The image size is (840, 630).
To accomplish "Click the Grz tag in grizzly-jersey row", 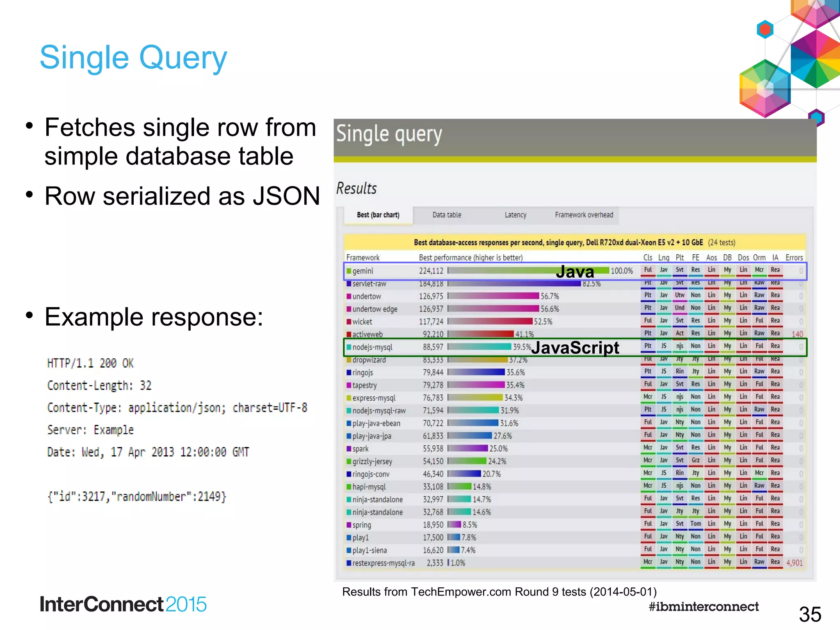I will coord(696,461).
